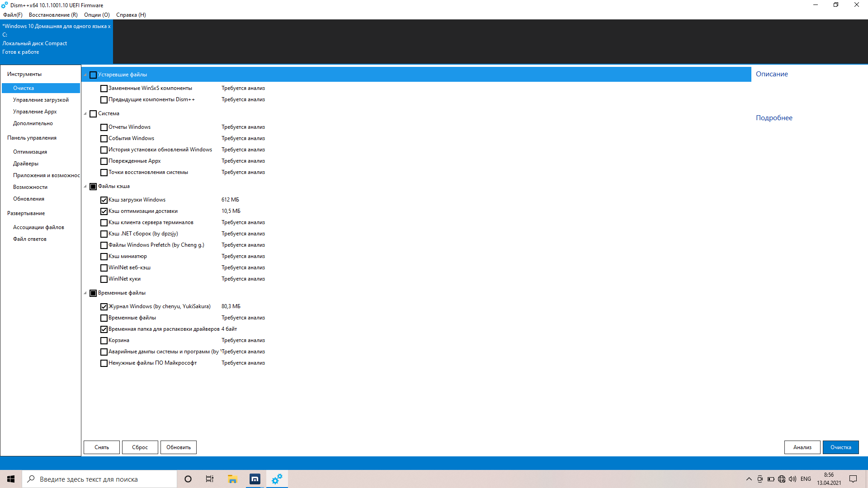This screenshot has width=868, height=488.
Task: Check Замененные WinSxS компоненты
Action: (104, 89)
